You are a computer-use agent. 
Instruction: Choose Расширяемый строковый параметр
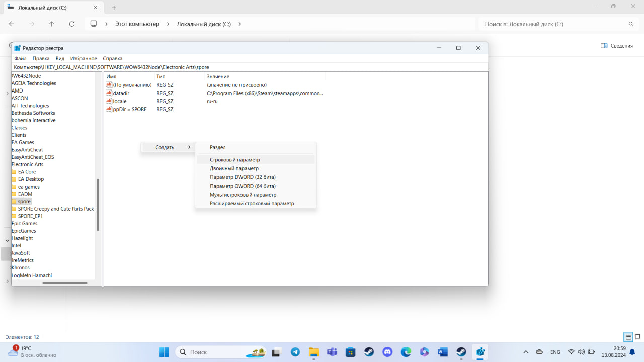pos(256,203)
